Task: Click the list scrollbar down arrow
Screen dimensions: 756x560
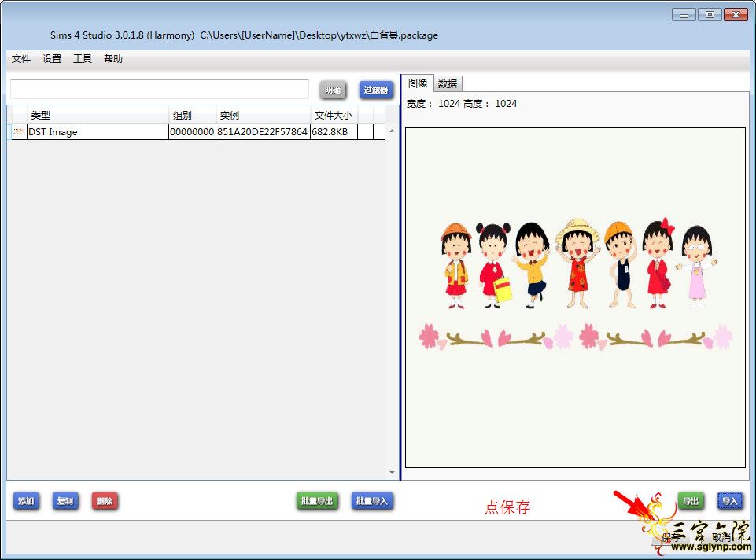Action: (392, 473)
